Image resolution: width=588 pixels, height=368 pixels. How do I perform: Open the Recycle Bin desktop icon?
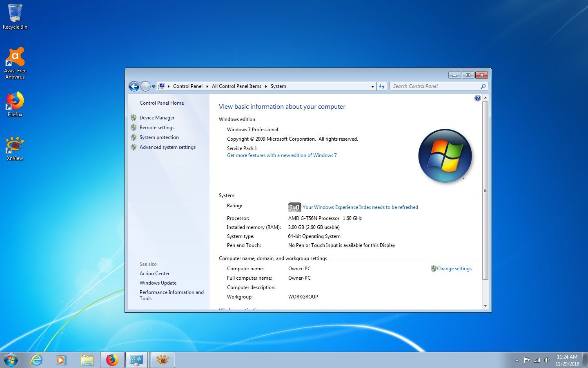(x=15, y=17)
